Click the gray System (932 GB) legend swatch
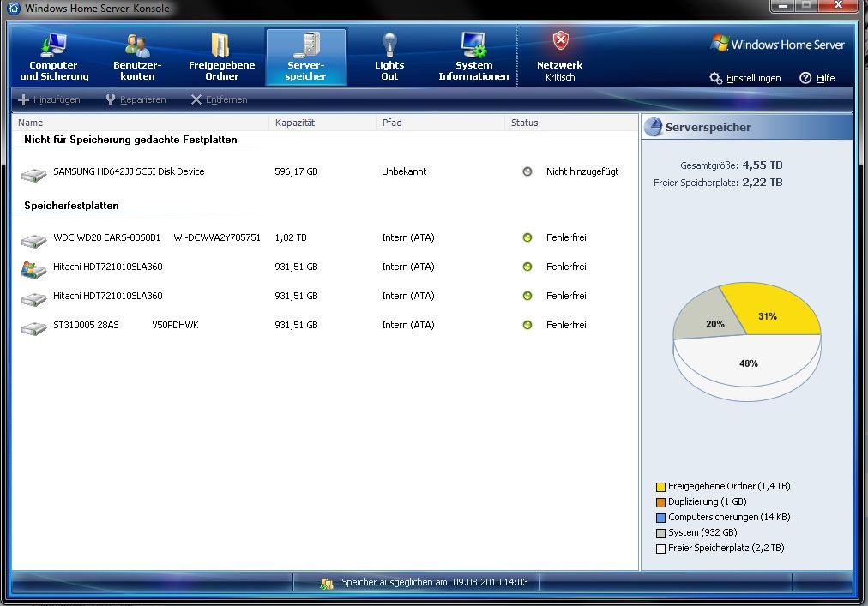Screen dimensions: 868x606 [660, 533]
